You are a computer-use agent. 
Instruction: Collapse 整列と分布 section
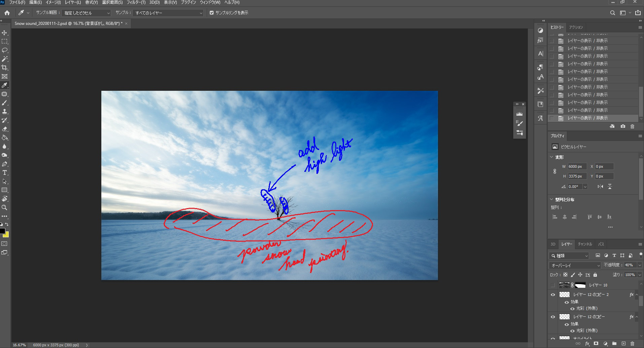point(551,199)
